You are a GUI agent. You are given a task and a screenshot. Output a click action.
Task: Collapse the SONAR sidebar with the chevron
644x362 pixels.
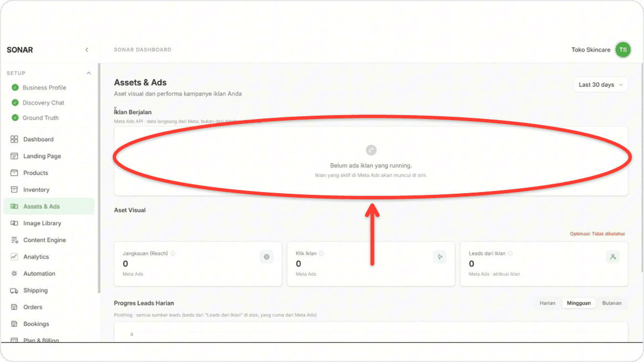point(87,50)
